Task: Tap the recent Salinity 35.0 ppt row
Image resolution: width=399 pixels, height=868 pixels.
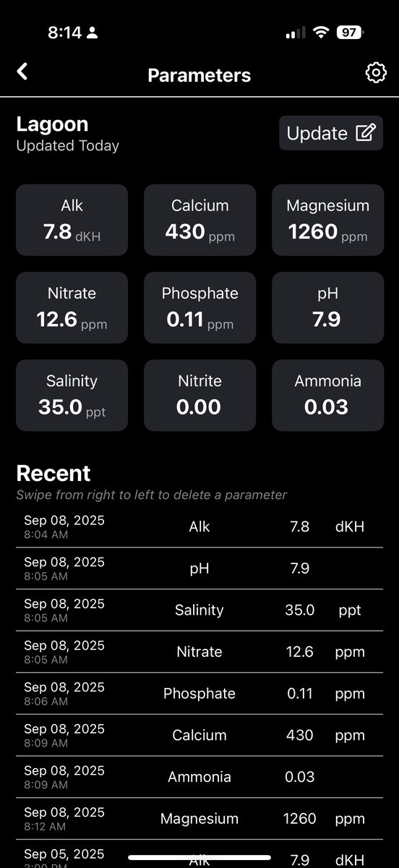Action: (199, 610)
